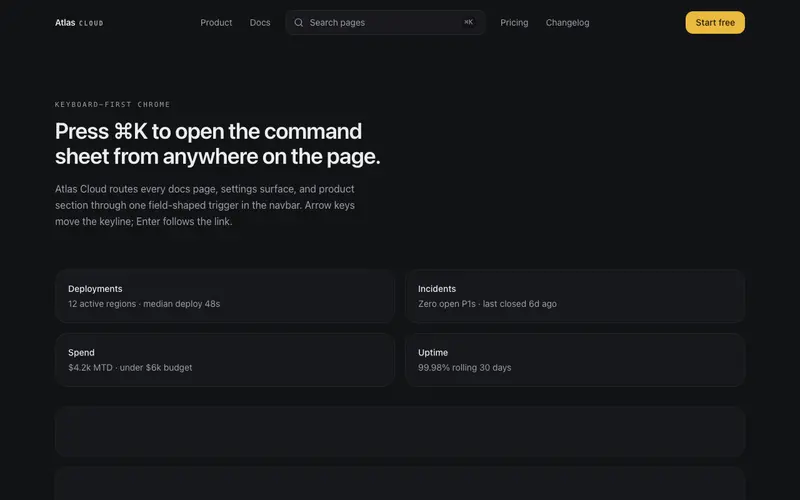Open the Product nav link
Viewport: 800px width, 500px height.
(216, 23)
